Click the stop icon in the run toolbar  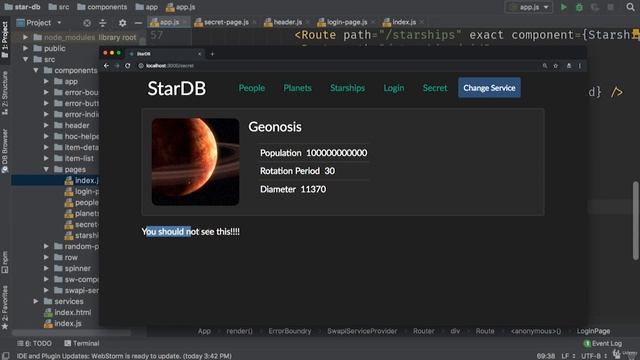[x=611, y=7]
